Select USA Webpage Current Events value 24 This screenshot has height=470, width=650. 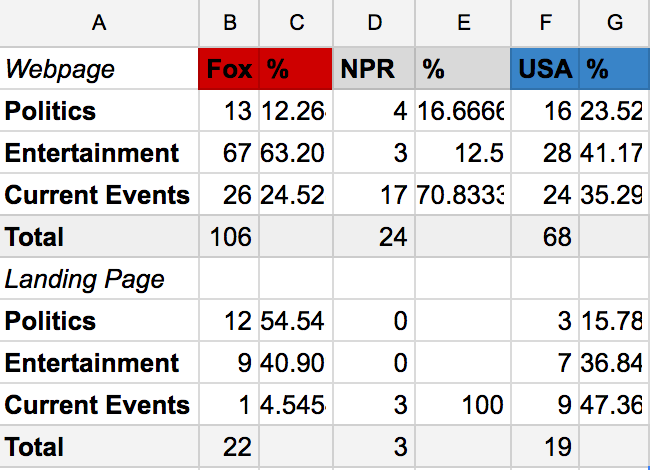tap(545, 195)
